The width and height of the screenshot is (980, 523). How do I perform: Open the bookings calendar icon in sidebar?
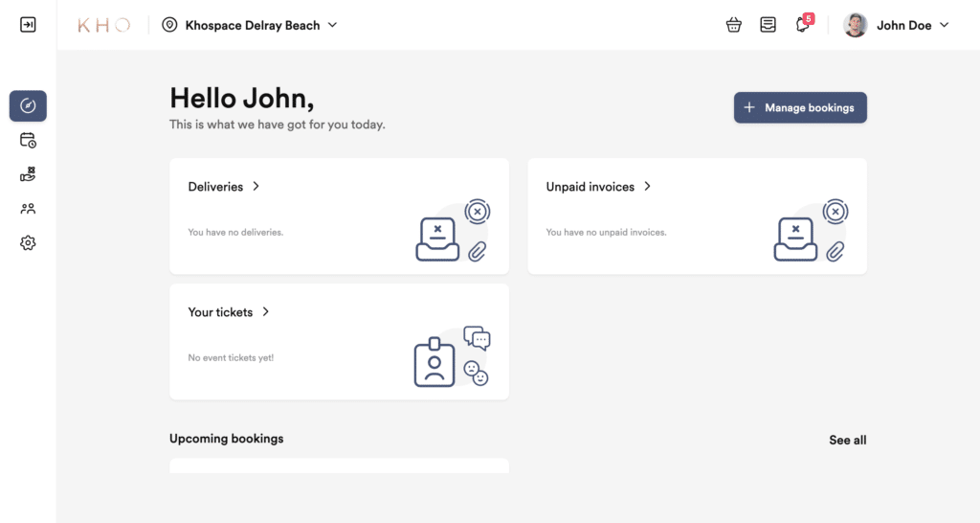pos(28,140)
